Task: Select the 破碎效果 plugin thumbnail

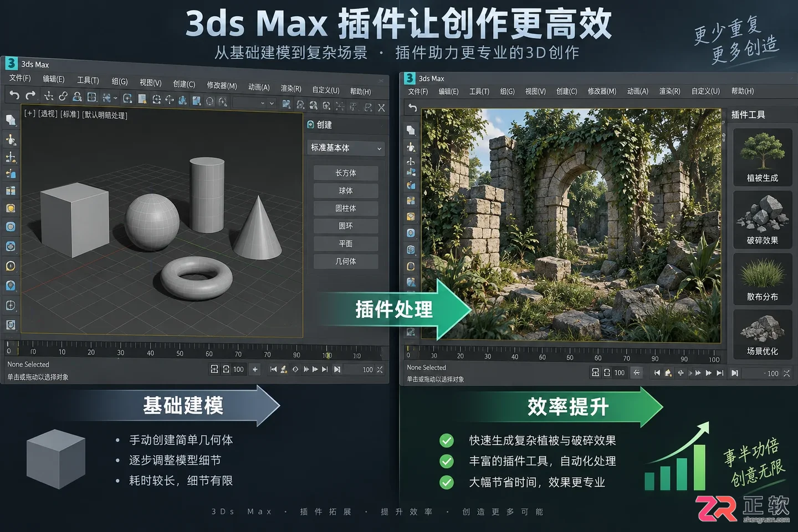Action: point(763,219)
